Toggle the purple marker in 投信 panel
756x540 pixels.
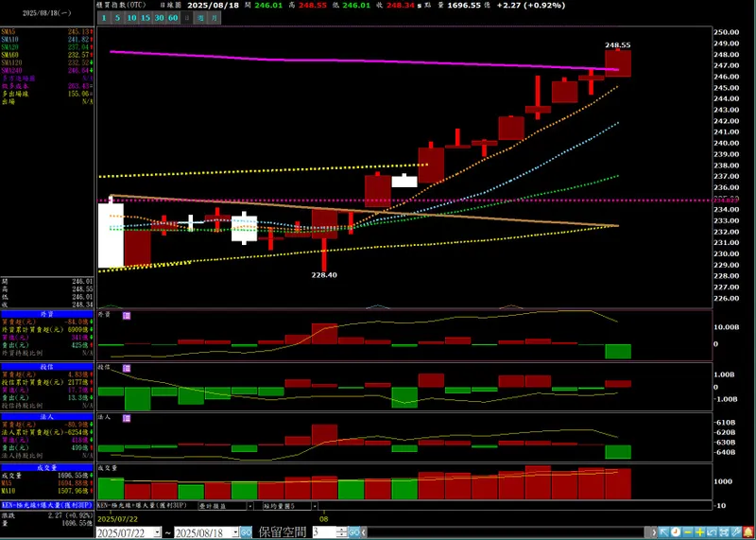[x=127, y=367]
